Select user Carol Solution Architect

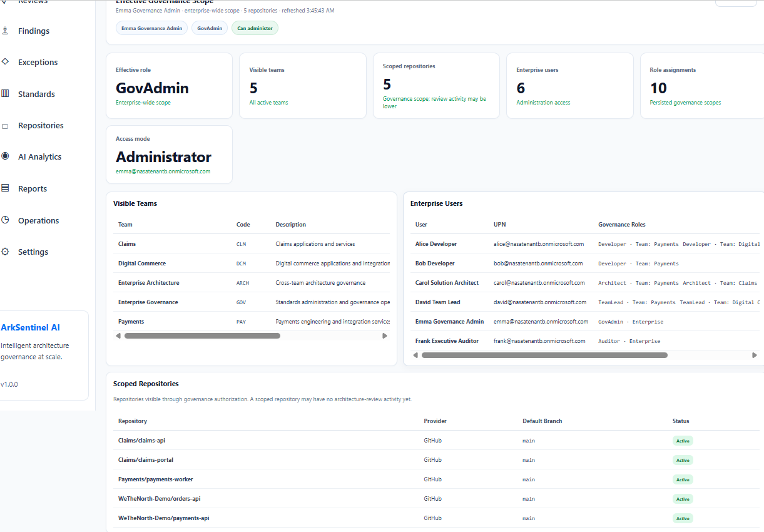[447, 283]
